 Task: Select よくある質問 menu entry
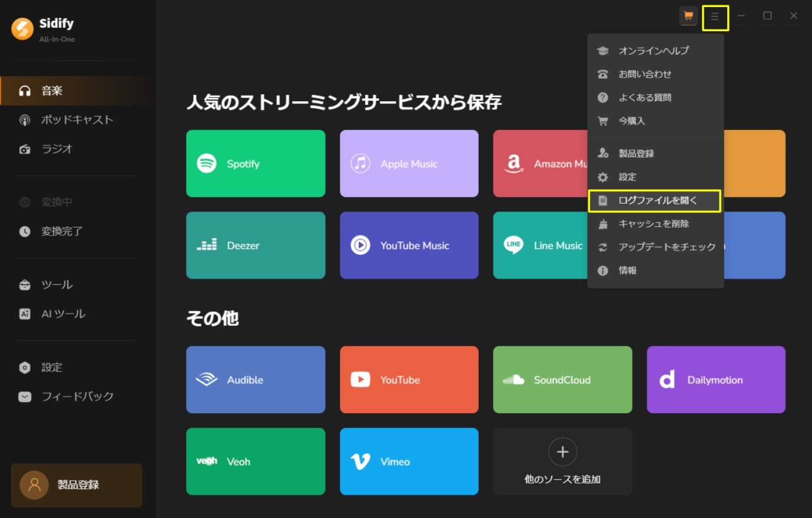tap(655, 98)
